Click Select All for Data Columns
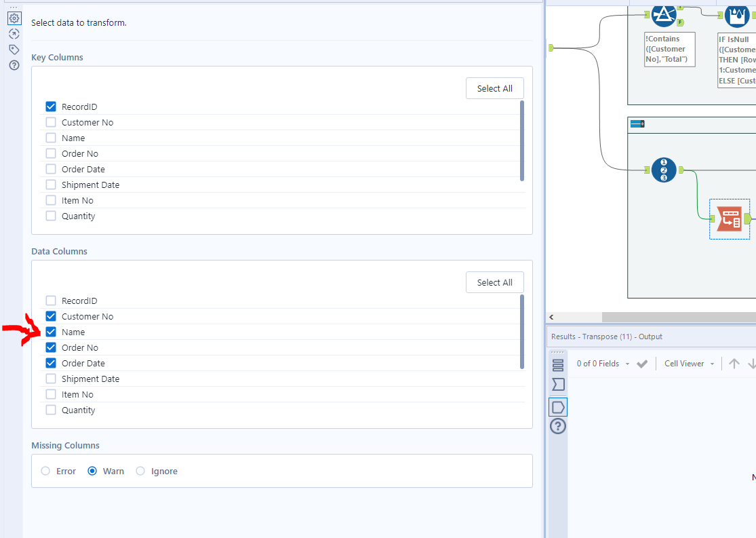This screenshot has width=756, height=538. tap(494, 282)
